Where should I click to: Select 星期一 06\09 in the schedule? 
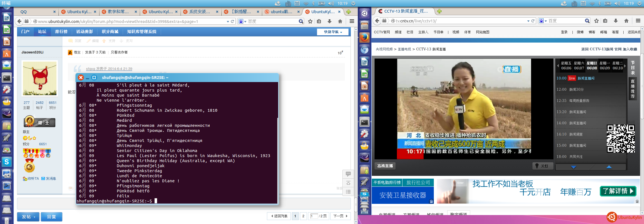pos(605,66)
